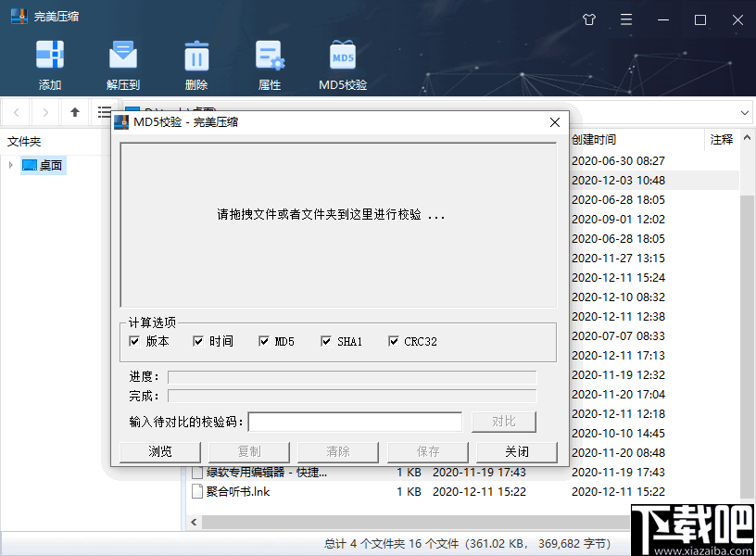
Task: Click the status bar total file count
Action: pos(467,544)
